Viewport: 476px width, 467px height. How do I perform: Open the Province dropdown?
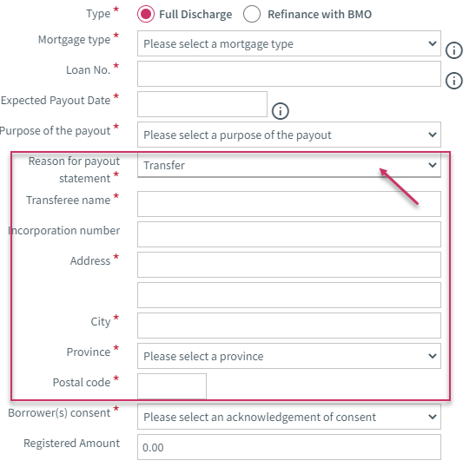point(289,356)
